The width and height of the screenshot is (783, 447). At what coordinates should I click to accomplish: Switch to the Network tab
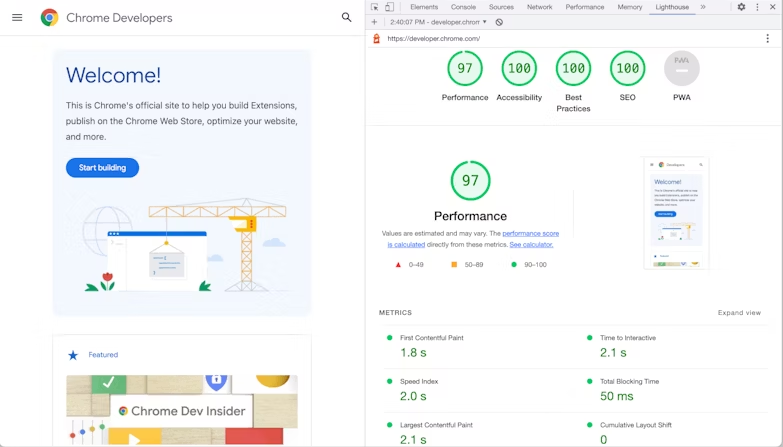[x=539, y=7]
